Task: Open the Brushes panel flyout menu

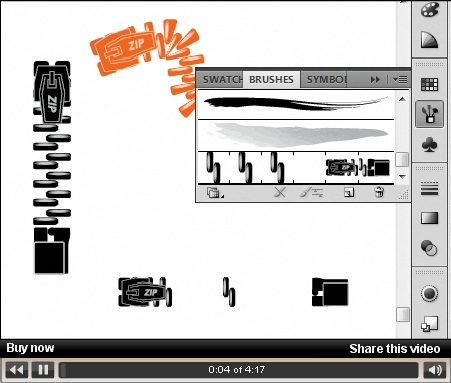Action: [400, 80]
